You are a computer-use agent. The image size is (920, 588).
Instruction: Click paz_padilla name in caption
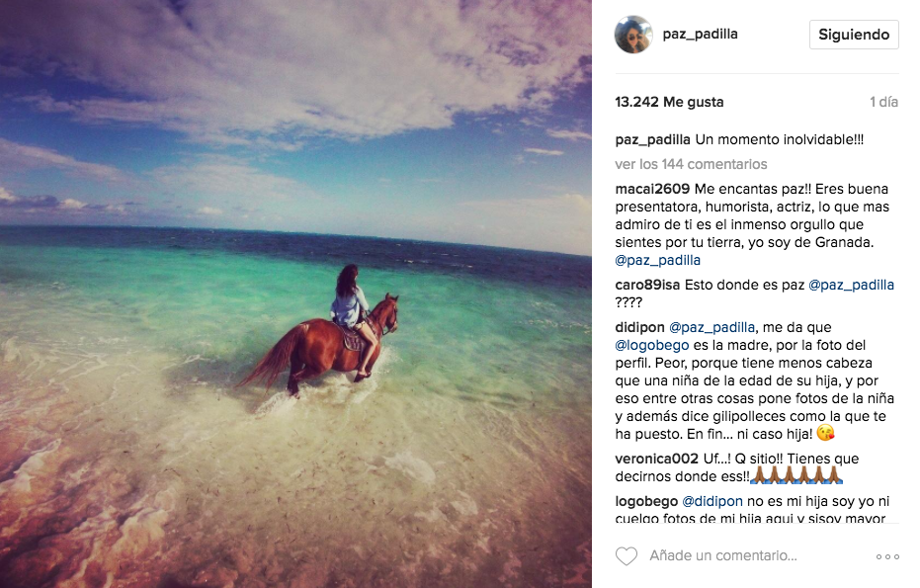652,139
